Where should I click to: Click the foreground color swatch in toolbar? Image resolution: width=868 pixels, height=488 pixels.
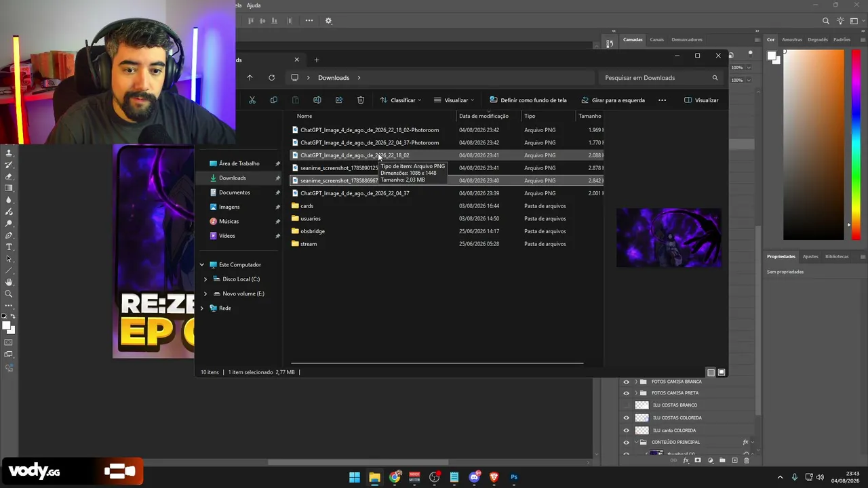6,326
